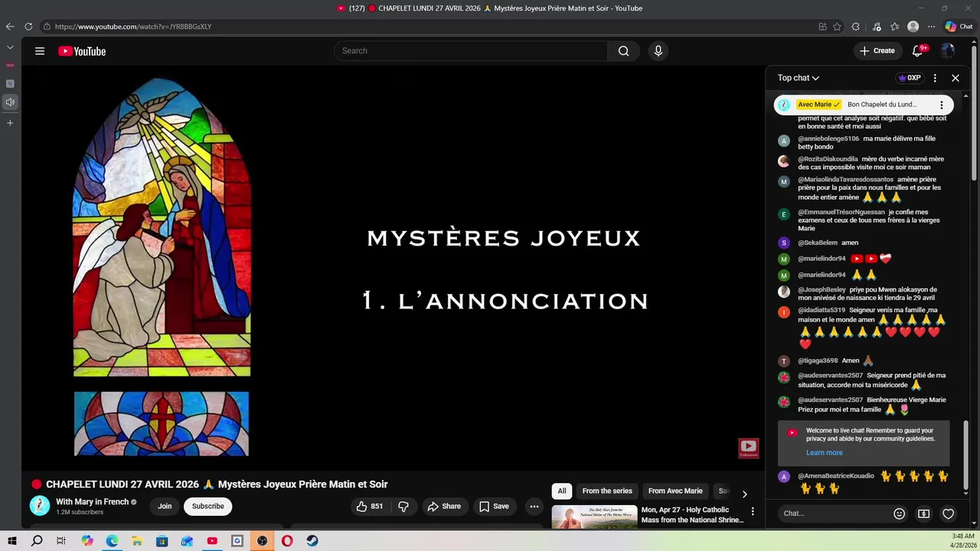
Task: Dislike the video with thumbs down
Action: (x=403, y=506)
